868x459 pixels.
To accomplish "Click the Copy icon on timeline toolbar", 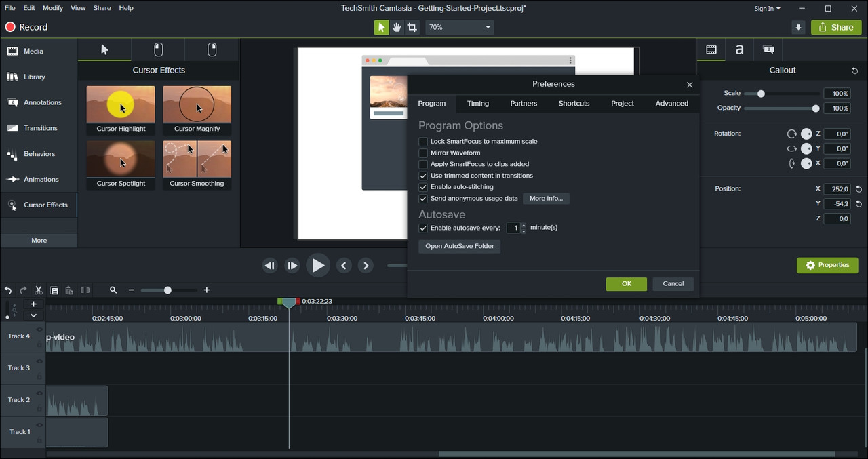I will 54,290.
